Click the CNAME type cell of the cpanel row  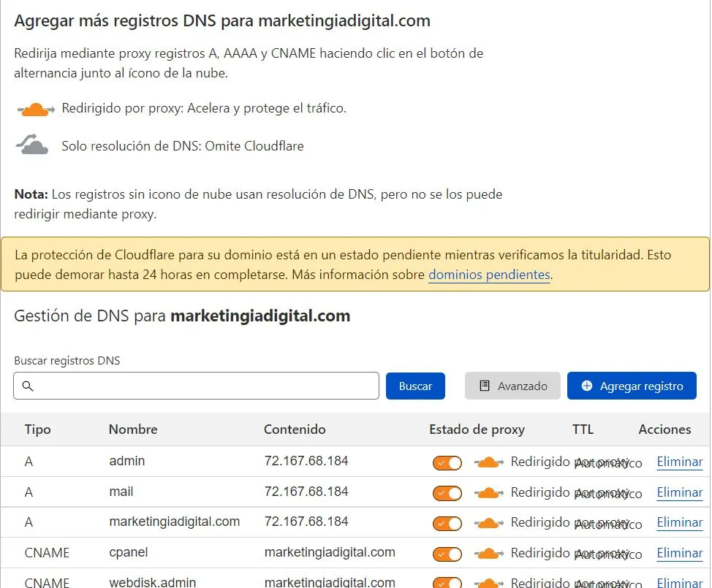point(47,553)
